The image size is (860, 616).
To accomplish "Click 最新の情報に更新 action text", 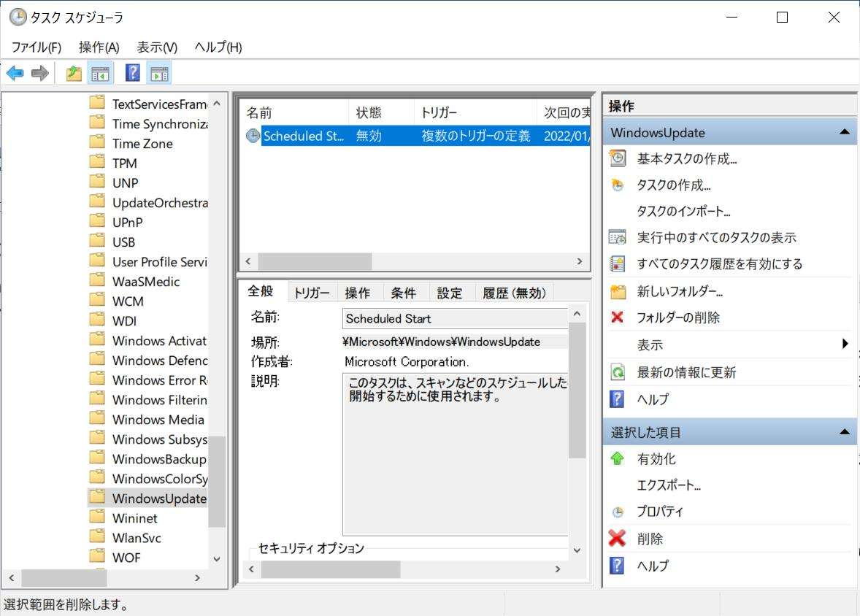I will (686, 372).
